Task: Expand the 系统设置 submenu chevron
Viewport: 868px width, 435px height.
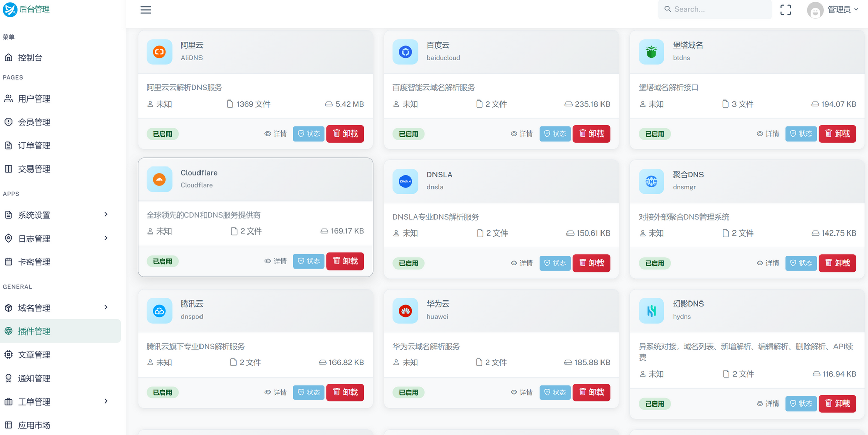Action: 106,214
